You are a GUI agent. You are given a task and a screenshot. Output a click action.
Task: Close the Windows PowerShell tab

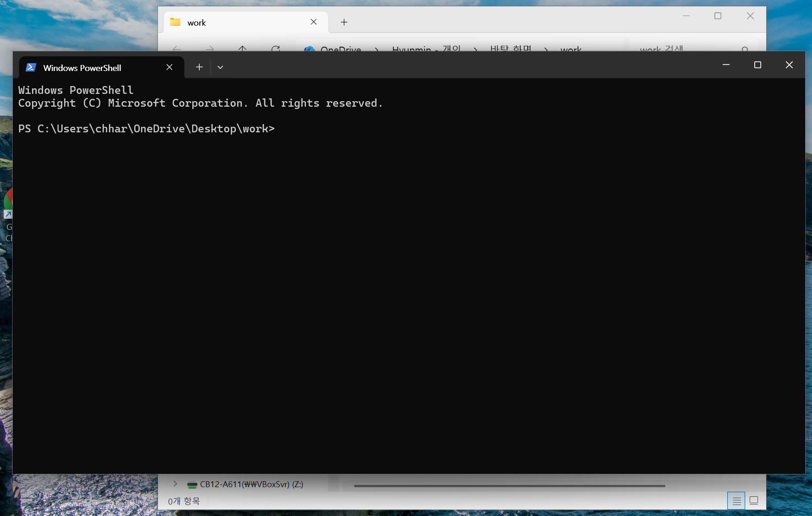[x=169, y=67]
